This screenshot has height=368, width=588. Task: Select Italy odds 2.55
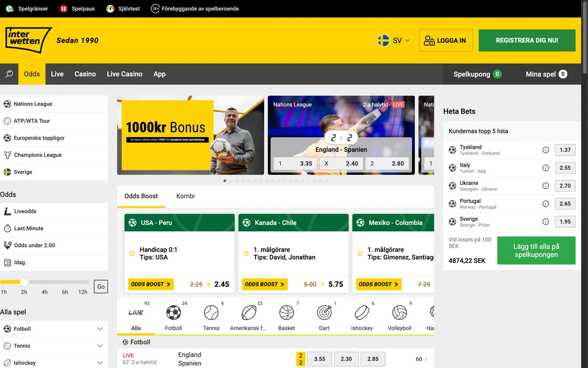565,168
